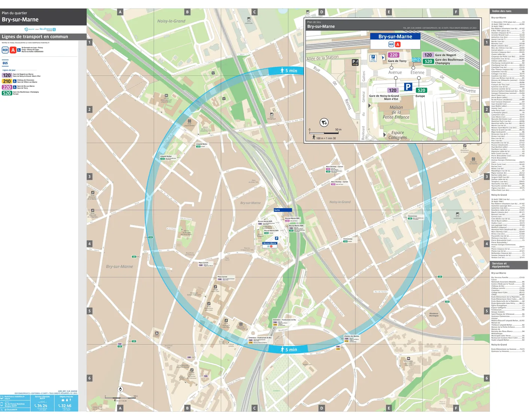Click the orientation compass in the inset map
Image resolution: width=530 pixels, height=420 pixels.
click(x=324, y=122)
